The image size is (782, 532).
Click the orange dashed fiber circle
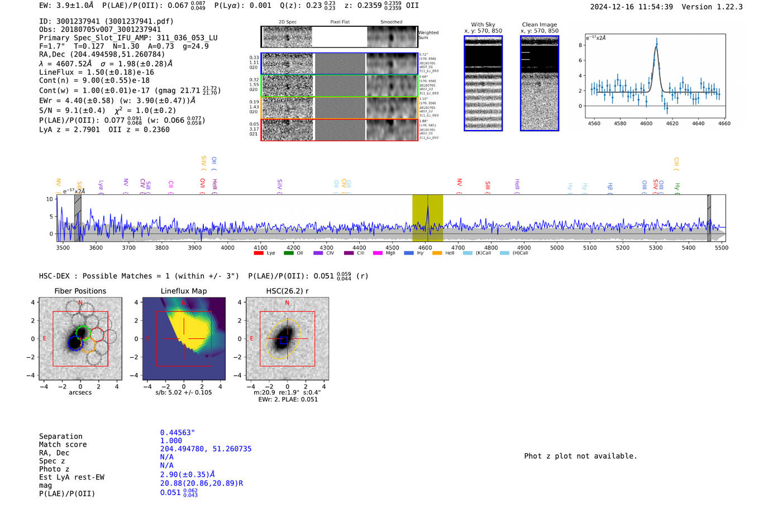[89, 346]
